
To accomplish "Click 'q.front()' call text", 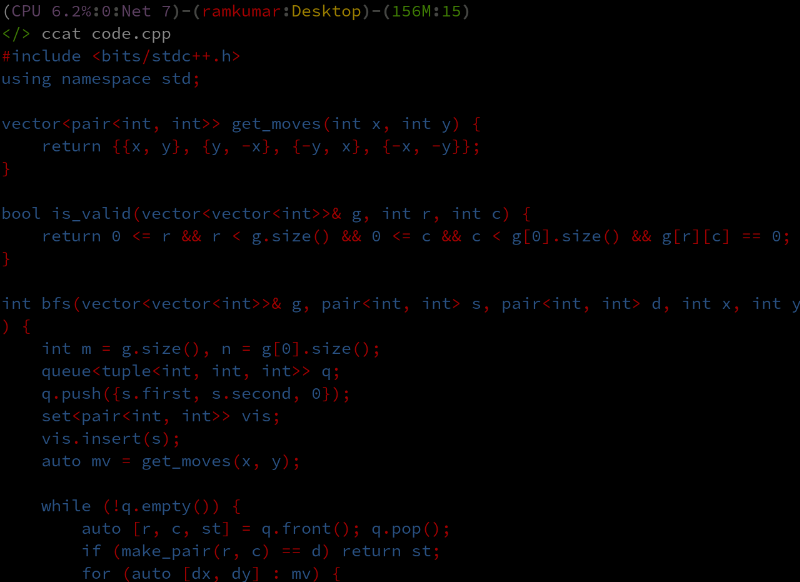I will tap(306, 529).
